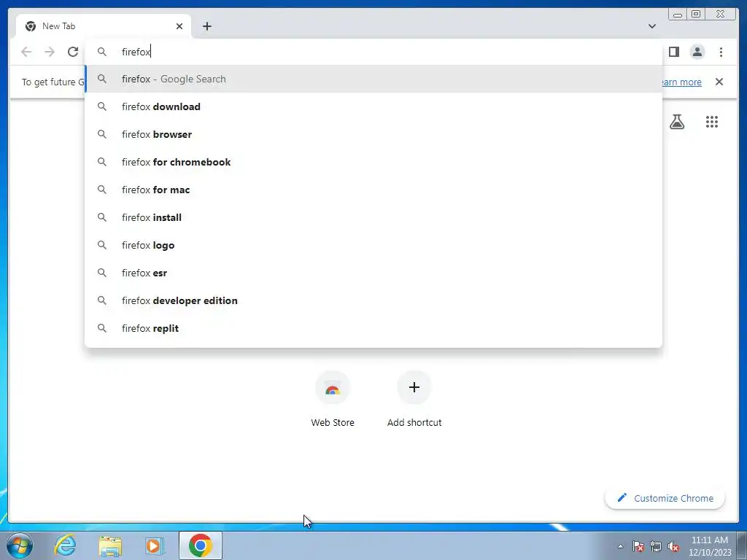This screenshot has height=560, width=747.
Task: Open the taskbar clock showing 11:11 AM
Action: coord(710,546)
